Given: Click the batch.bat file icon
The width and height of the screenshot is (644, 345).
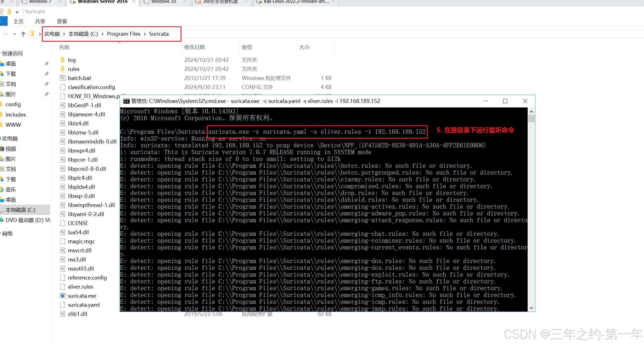Looking at the screenshot, I should 63,78.
